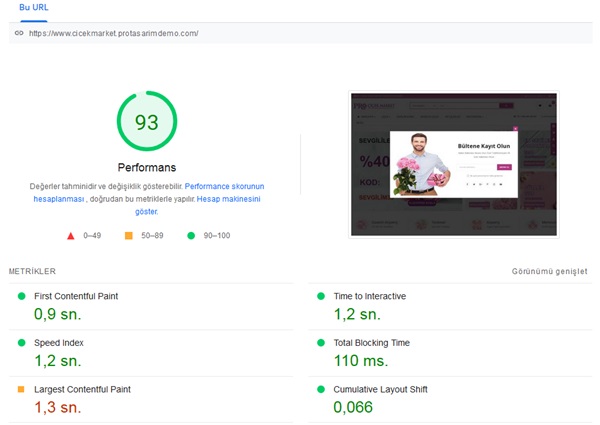Click the green dot next to Speed Index

(21, 343)
